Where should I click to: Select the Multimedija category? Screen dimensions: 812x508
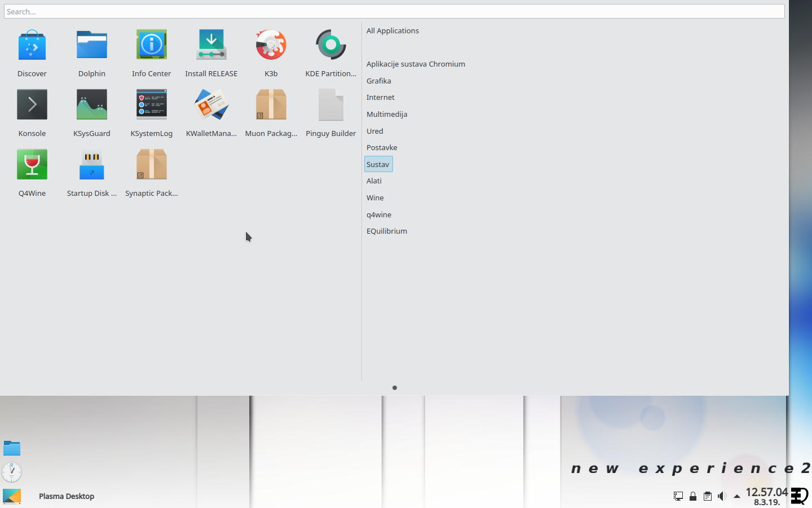pyautogui.click(x=386, y=114)
